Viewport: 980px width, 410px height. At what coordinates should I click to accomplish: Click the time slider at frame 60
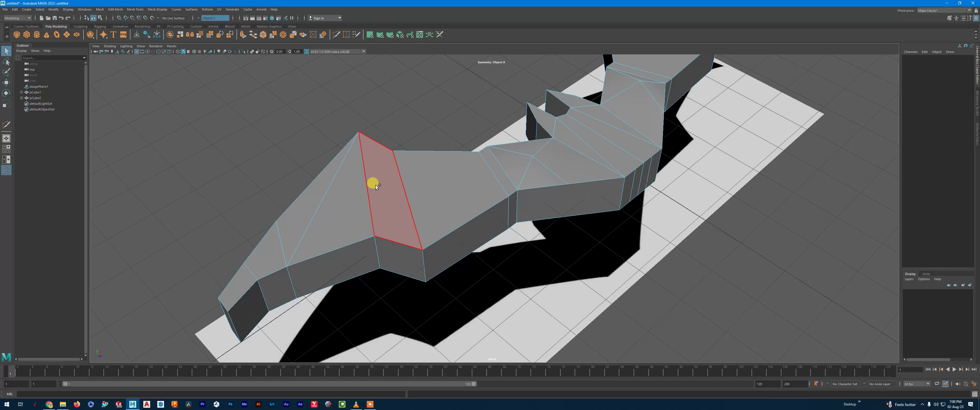pyautogui.click(x=445, y=371)
